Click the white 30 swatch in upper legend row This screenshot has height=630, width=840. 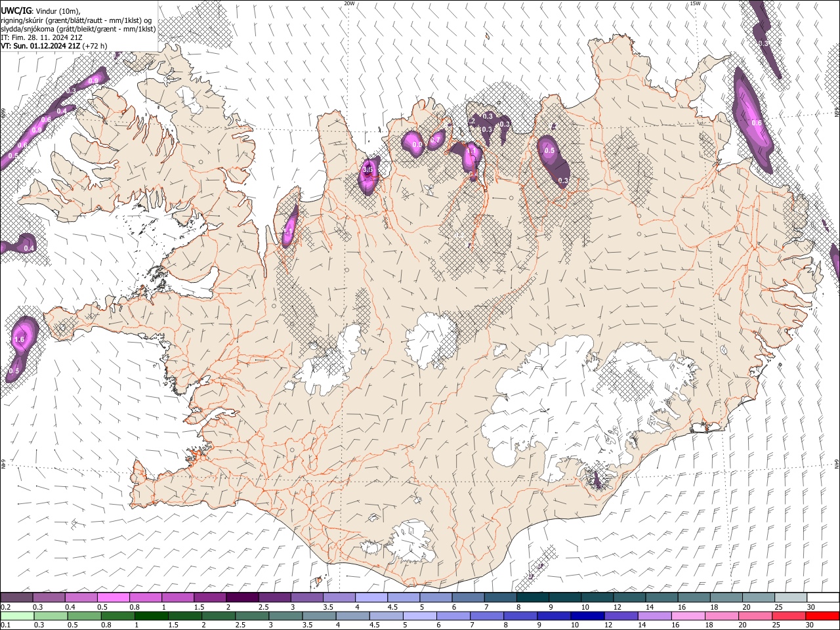(823, 597)
